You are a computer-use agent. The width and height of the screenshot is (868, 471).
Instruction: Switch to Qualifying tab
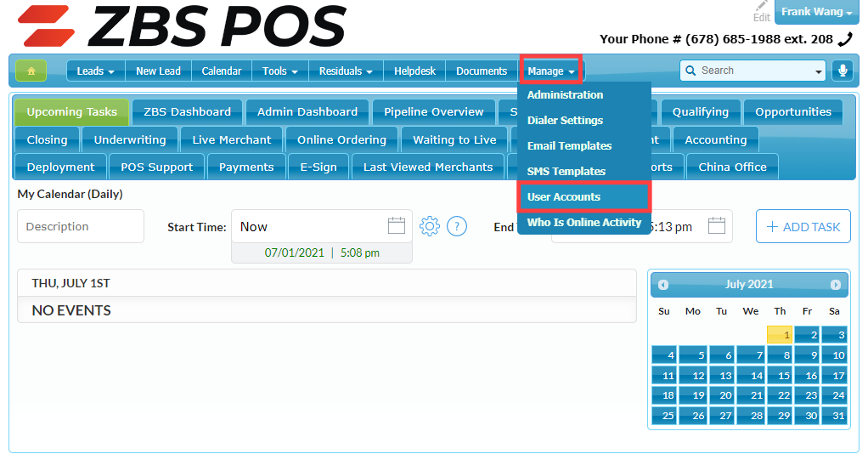pyautogui.click(x=701, y=112)
